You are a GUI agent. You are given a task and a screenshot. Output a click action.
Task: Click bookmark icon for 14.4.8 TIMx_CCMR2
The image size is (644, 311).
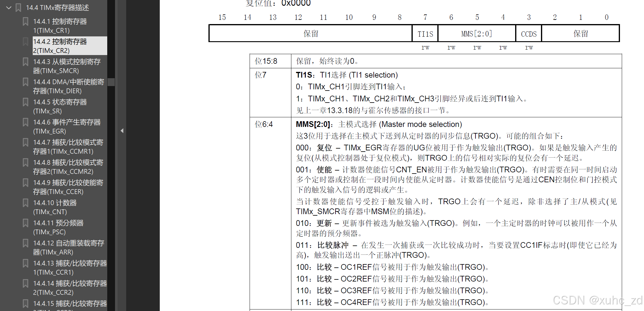pyautogui.click(x=26, y=162)
